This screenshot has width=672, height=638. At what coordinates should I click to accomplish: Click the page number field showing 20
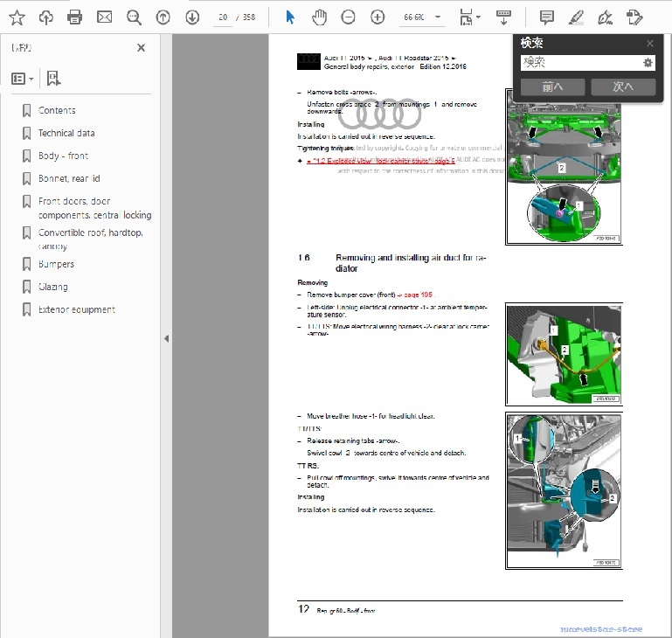click(x=223, y=17)
